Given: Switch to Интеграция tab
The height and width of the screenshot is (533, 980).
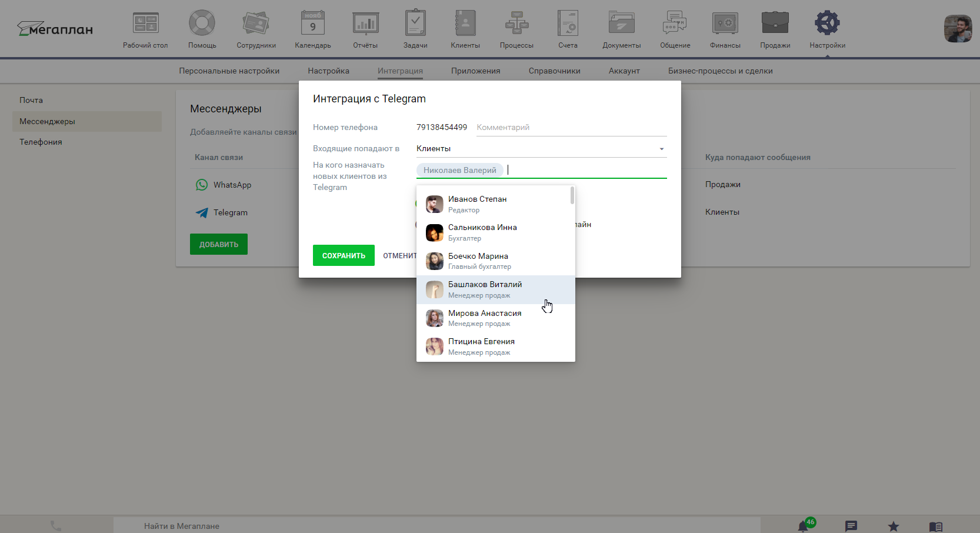Looking at the screenshot, I should (x=400, y=71).
